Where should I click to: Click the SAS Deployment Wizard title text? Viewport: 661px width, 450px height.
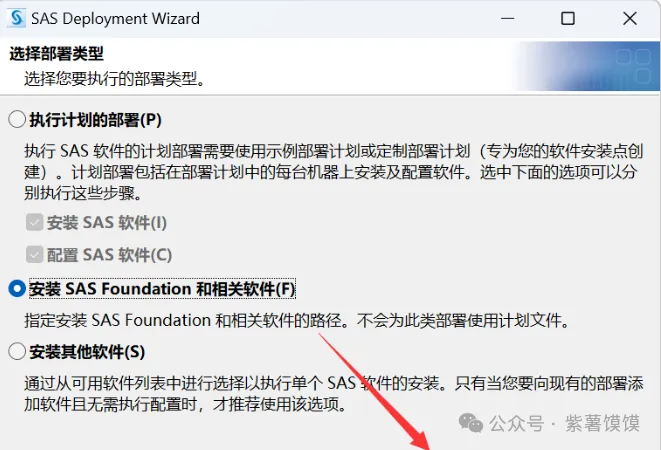pos(116,19)
